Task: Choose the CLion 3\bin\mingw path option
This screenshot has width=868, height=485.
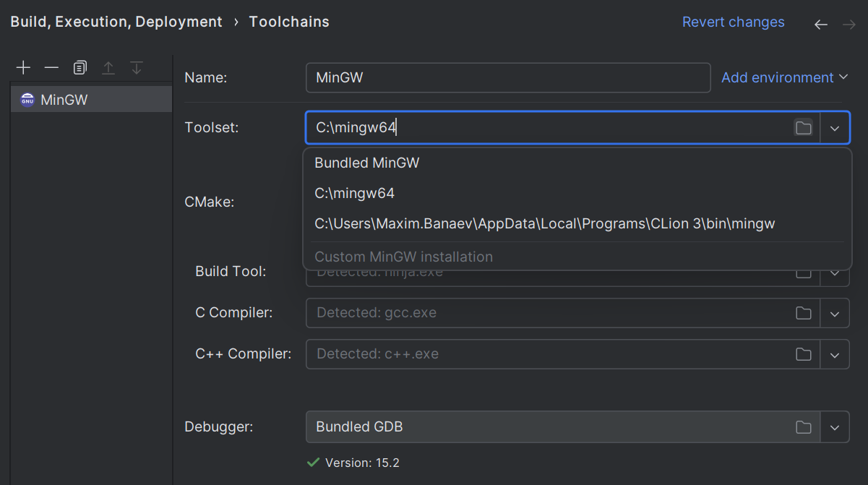Action: (577, 224)
